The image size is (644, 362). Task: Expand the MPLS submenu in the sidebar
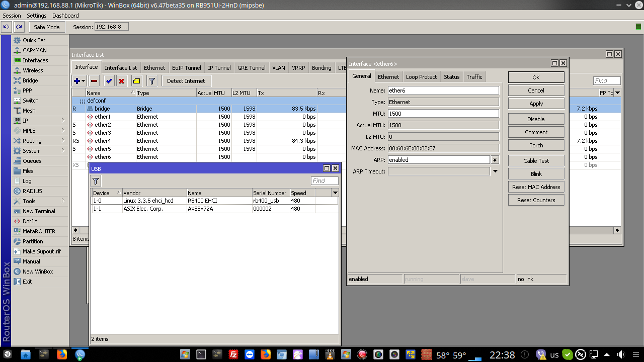63,131
